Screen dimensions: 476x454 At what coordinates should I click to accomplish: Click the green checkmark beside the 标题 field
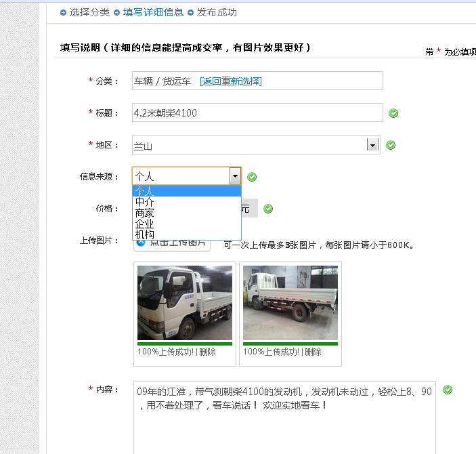(x=393, y=113)
